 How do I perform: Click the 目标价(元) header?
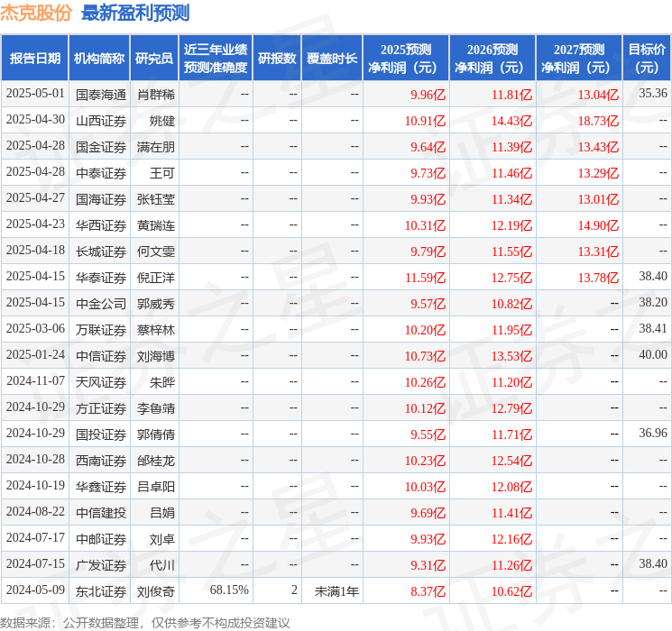[646, 58]
